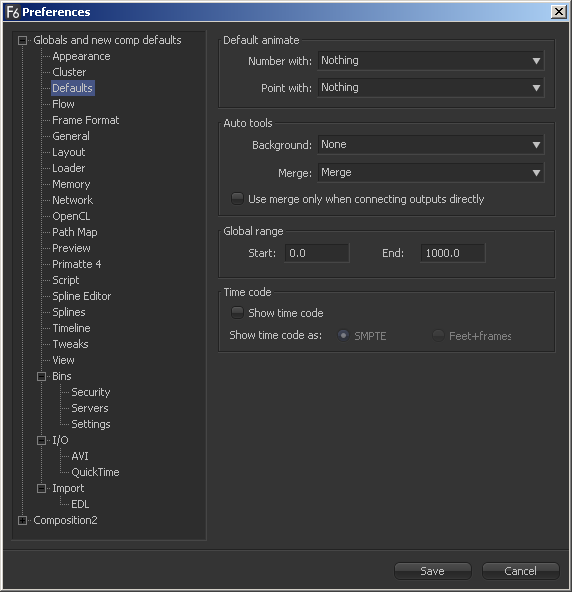572x592 pixels.
Task: Open the Merge auto tools dropdown
Action: (x=431, y=173)
